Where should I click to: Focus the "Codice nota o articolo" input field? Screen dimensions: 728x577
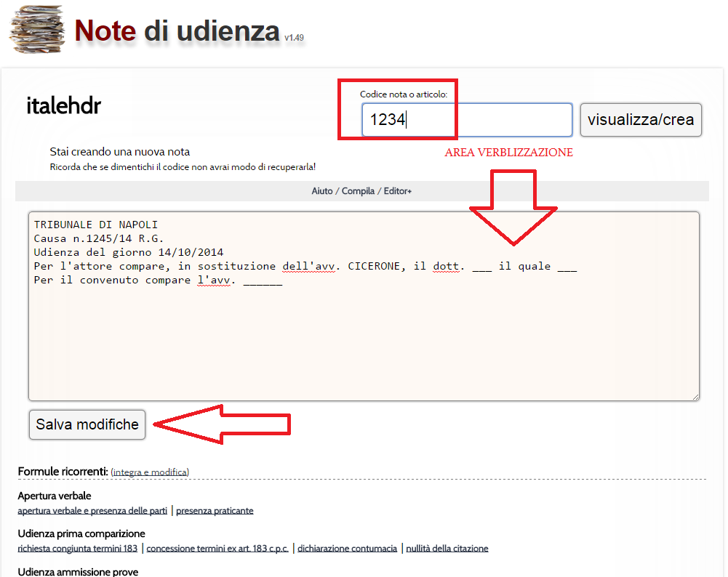pos(467,120)
